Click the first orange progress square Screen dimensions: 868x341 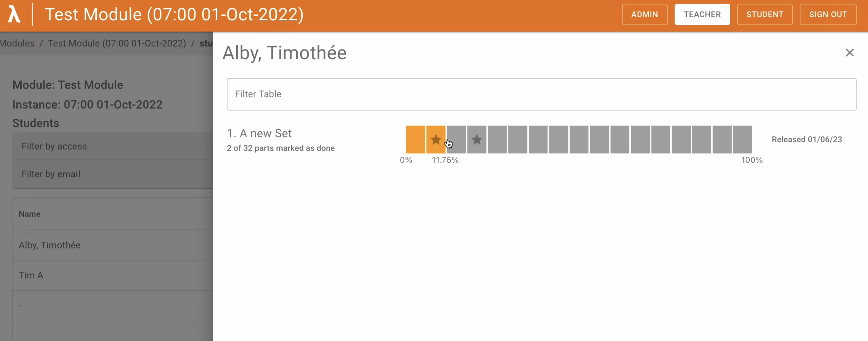(415, 139)
